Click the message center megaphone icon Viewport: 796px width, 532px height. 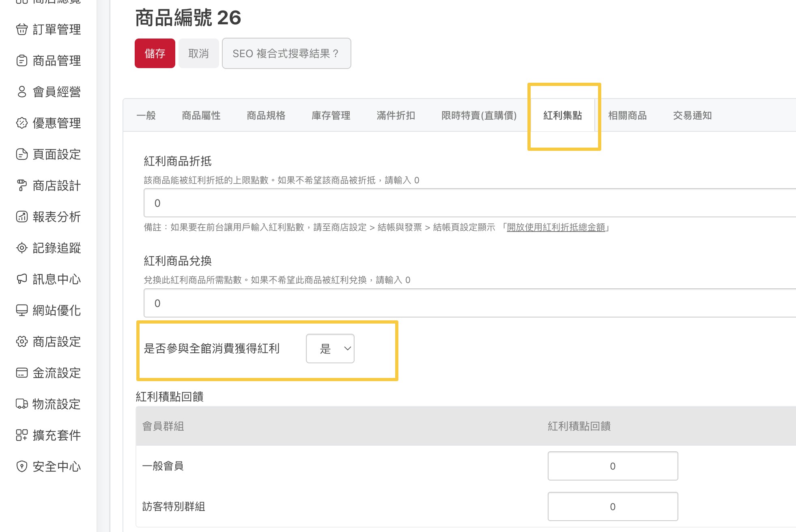click(22, 279)
